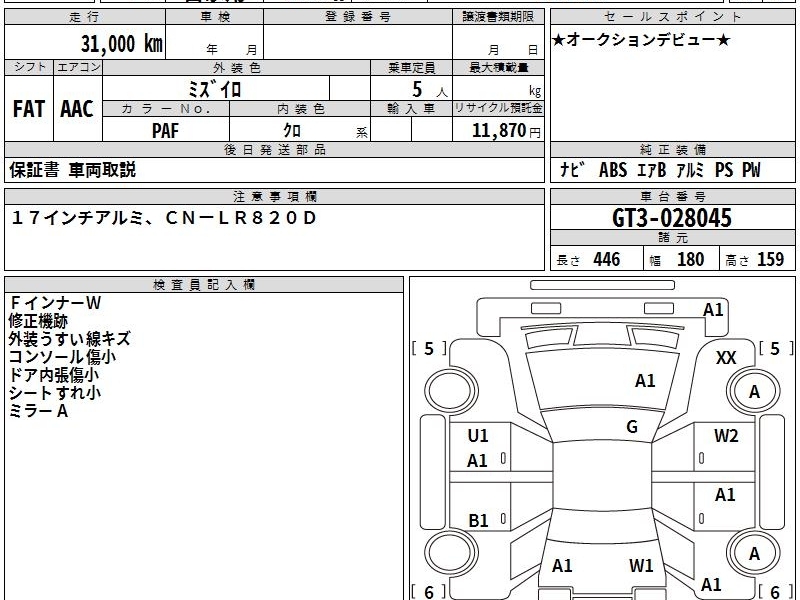Click the セールスポイント section header
This screenshot has height=600, width=800.
(672, 17)
